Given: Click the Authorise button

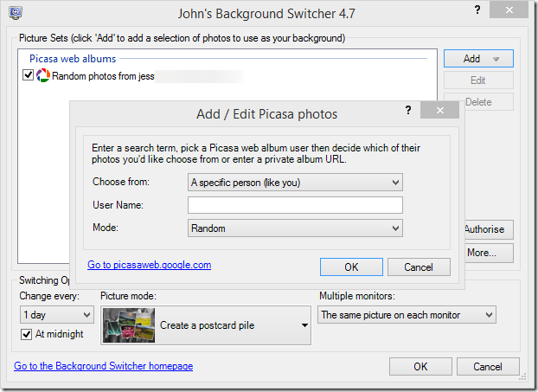Looking at the screenshot, I should pyautogui.click(x=490, y=229).
